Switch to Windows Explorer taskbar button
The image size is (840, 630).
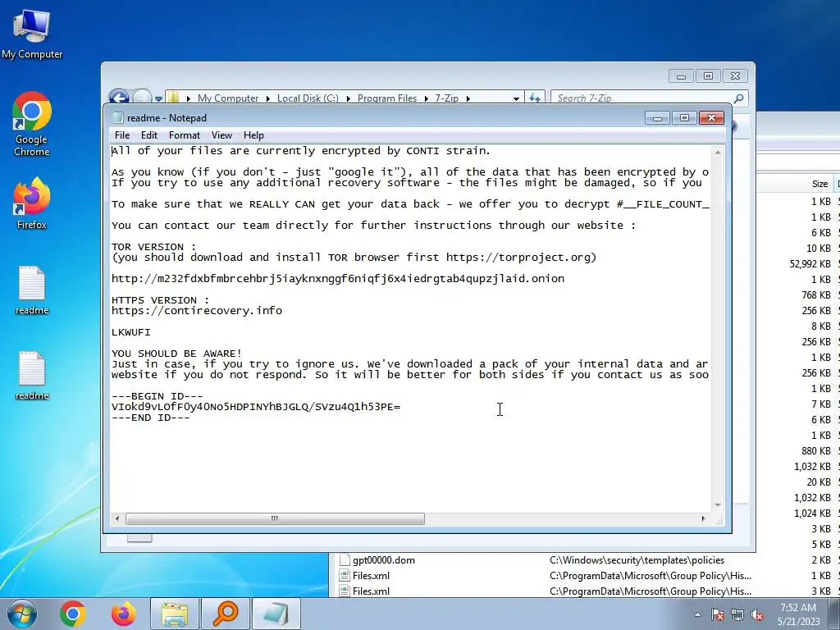(175, 614)
